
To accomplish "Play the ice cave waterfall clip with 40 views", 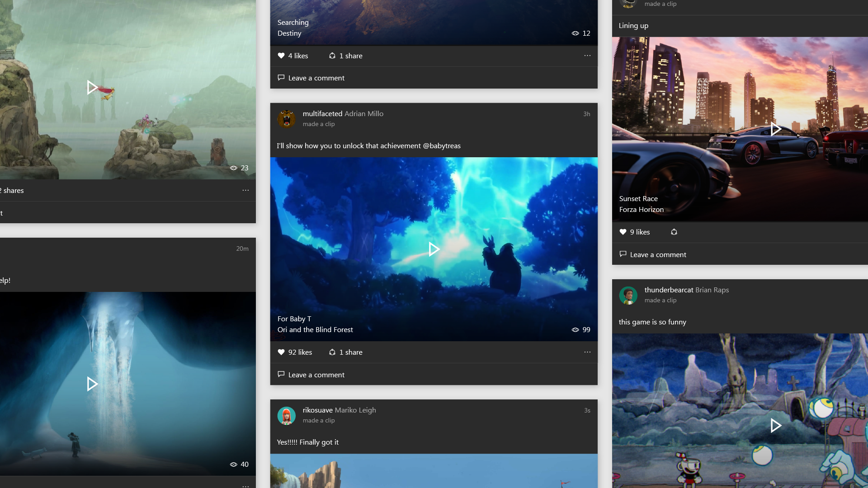I will tap(92, 384).
